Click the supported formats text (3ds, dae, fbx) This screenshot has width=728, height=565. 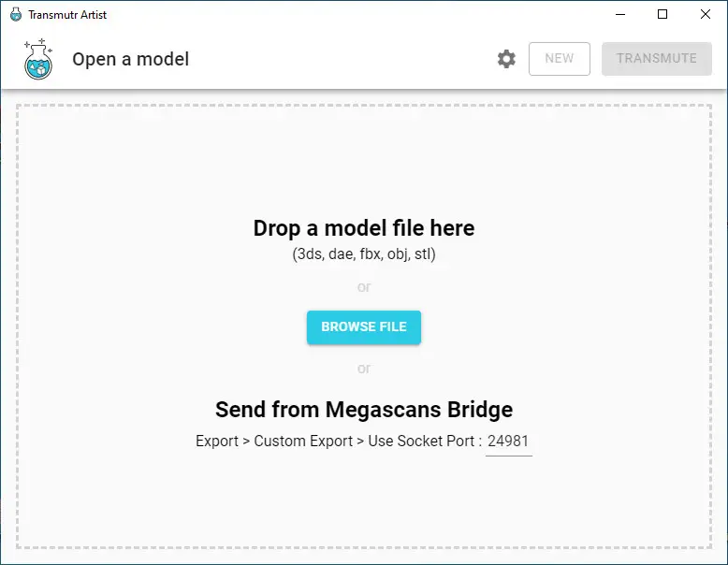pyautogui.click(x=364, y=254)
